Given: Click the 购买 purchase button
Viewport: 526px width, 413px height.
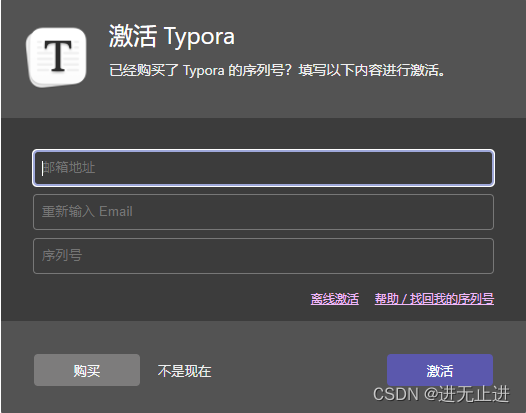Looking at the screenshot, I should tap(87, 370).
